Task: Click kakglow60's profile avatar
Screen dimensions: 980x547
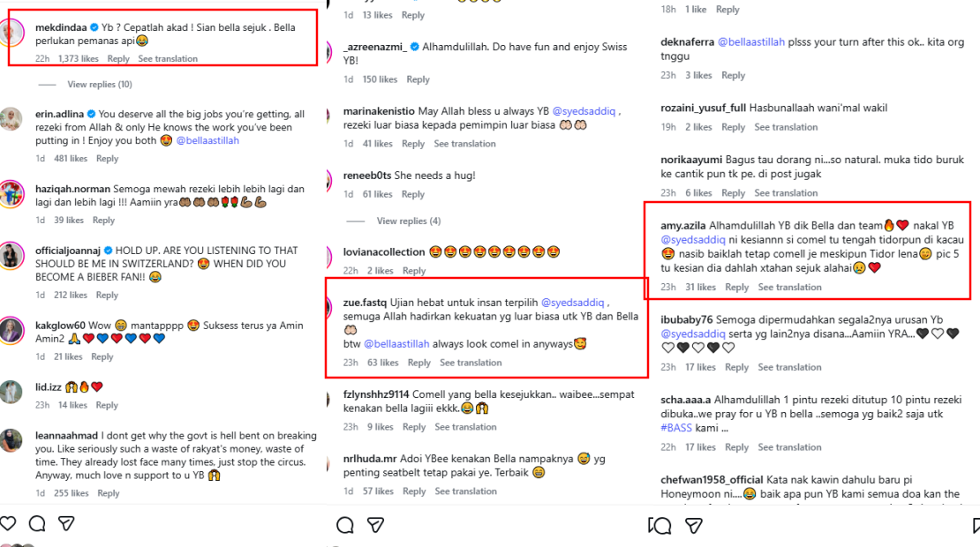Action: point(11,328)
